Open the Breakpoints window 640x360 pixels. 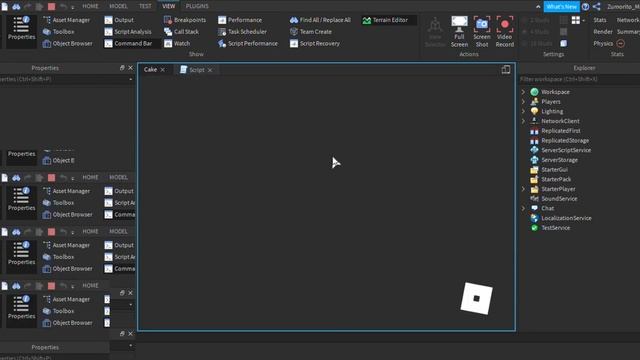coord(185,20)
